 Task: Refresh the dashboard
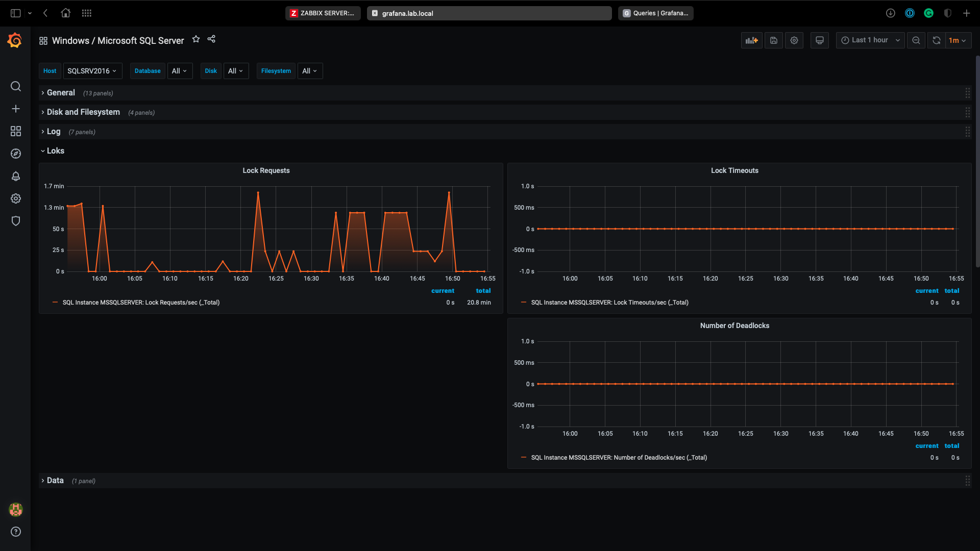coord(937,40)
